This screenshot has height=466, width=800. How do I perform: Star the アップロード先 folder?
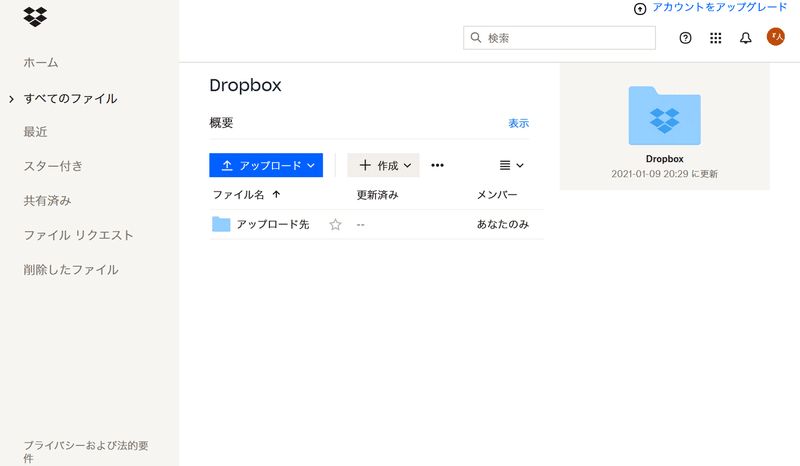click(335, 225)
